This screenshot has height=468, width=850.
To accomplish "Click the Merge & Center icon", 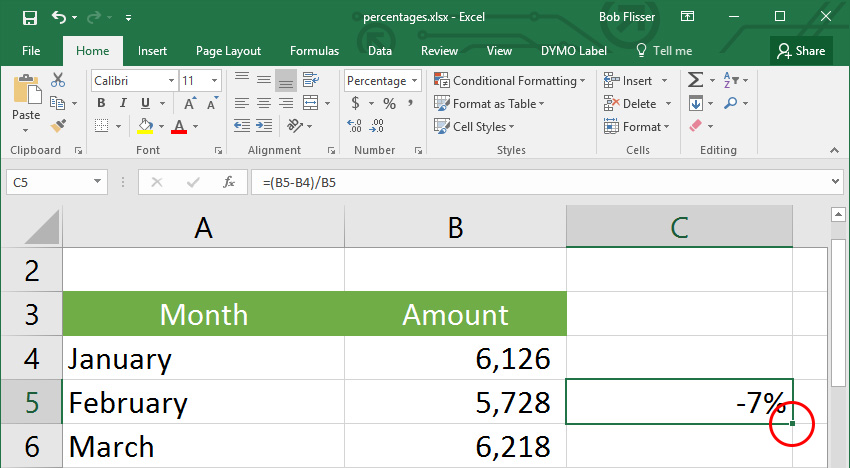I will point(311,103).
